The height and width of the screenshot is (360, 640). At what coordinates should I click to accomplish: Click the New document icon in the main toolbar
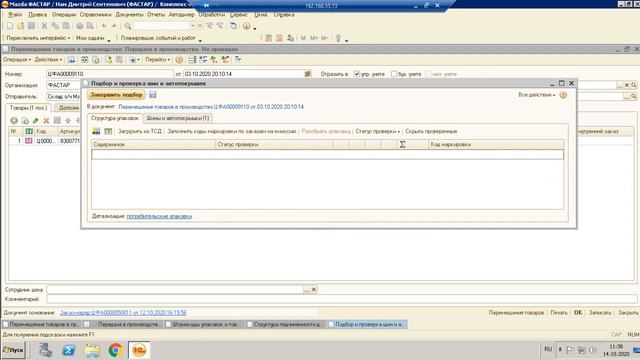10,26
